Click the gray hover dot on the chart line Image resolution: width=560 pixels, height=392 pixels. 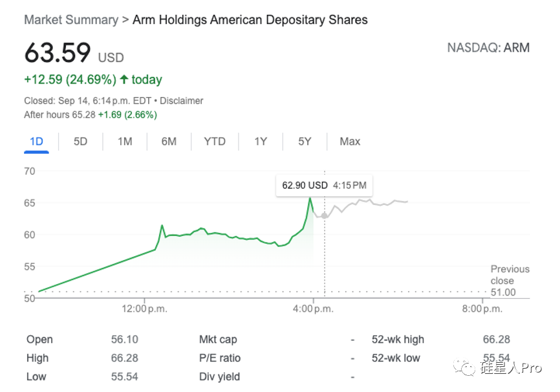[325, 215]
